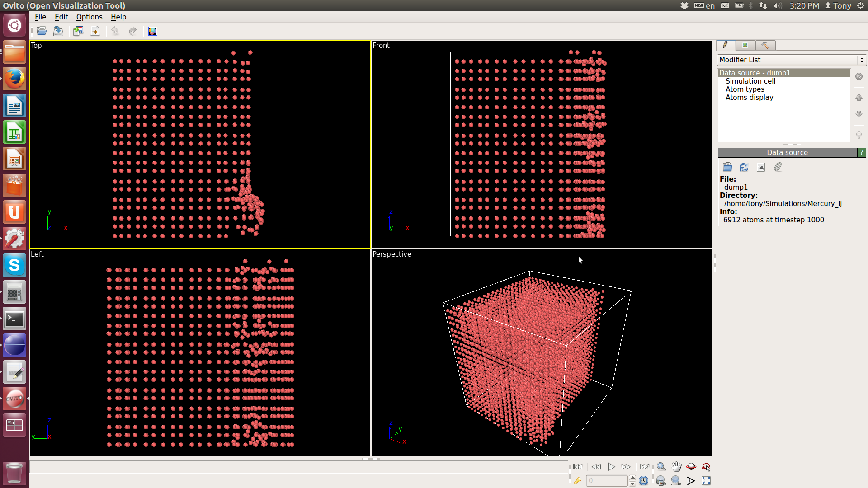Go to the next animation frame

(626, 467)
